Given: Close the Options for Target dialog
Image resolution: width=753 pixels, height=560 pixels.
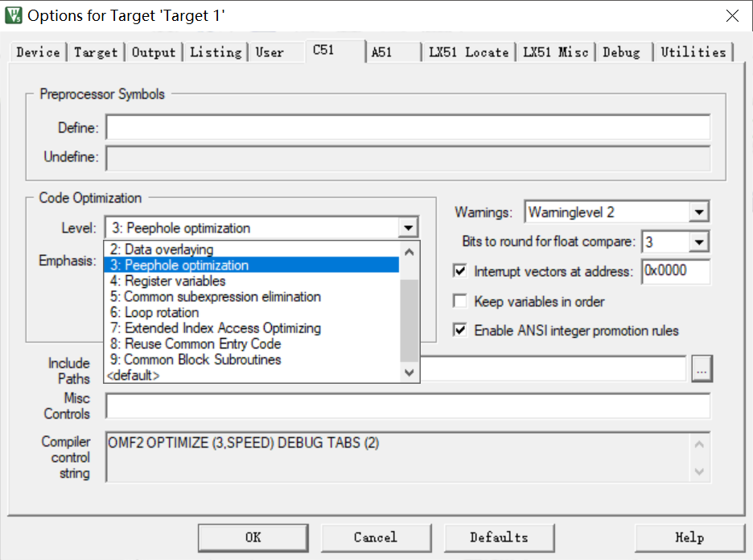Looking at the screenshot, I should point(732,16).
